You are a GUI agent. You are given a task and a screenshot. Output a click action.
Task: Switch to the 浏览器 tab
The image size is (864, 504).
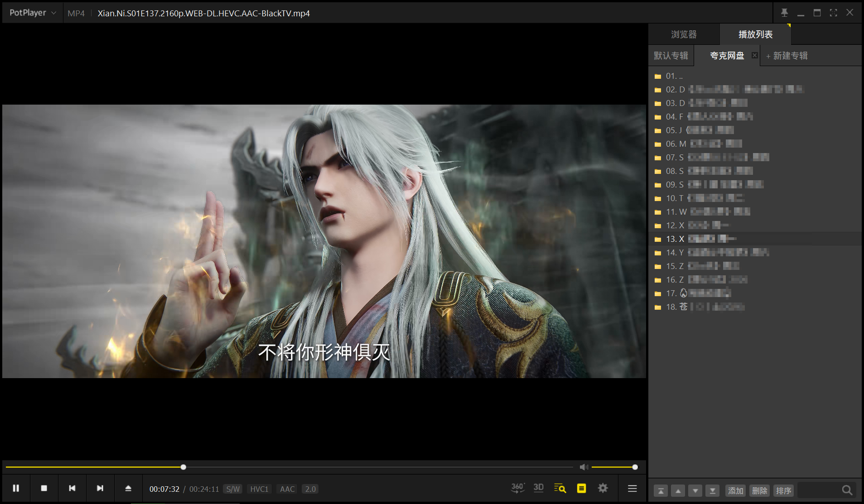pos(684,34)
